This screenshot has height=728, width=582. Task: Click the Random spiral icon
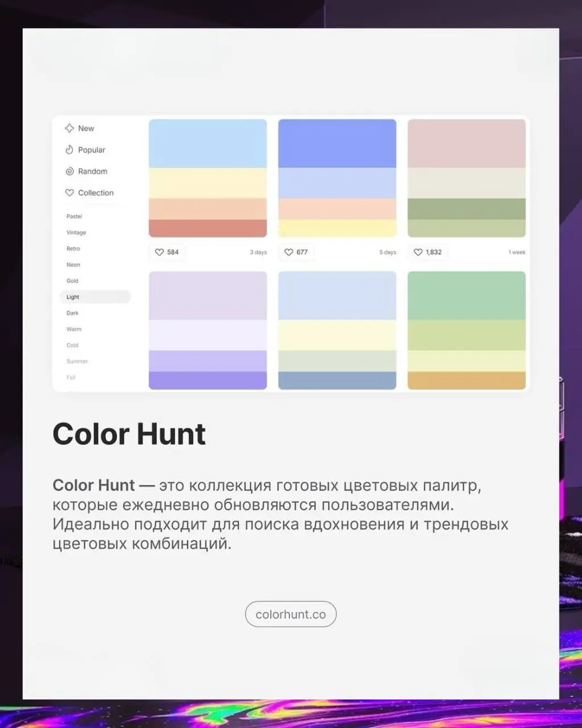(x=69, y=171)
